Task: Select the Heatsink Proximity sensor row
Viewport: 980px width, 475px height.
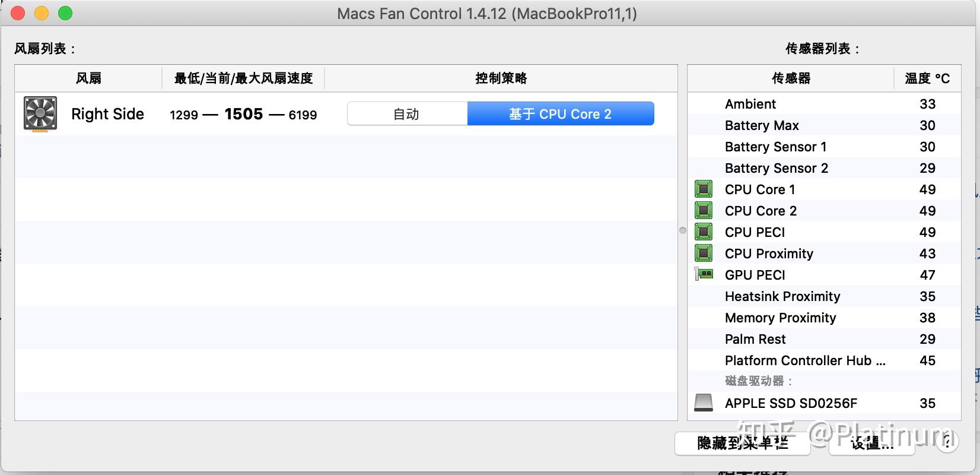Action: pos(824,296)
